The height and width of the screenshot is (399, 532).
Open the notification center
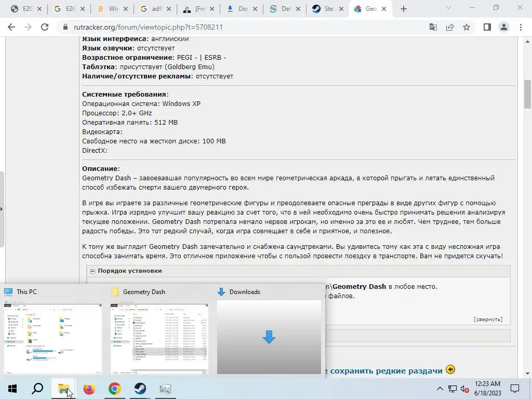click(x=515, y=389)
